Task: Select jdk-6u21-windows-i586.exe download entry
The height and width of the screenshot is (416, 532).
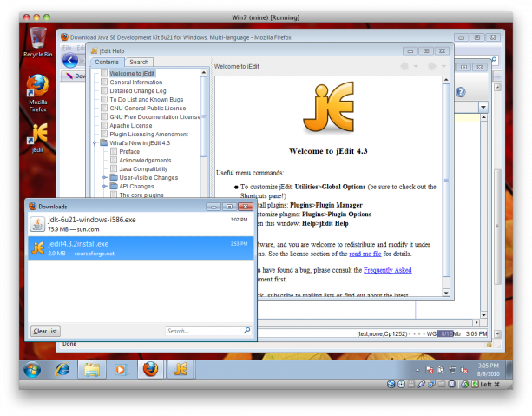Action: [x=141, y=224]
